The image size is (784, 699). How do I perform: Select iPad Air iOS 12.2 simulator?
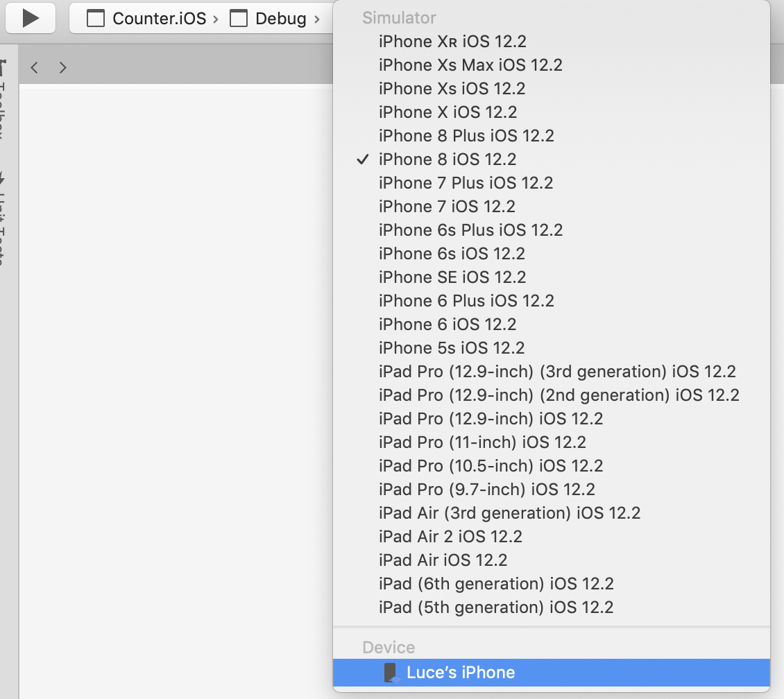coord(552,560)
